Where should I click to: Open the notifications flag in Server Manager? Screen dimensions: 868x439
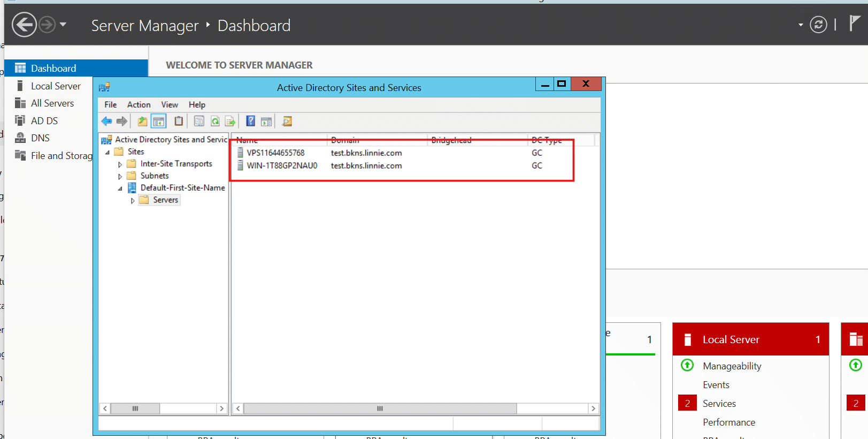click(x=855, y=24)
